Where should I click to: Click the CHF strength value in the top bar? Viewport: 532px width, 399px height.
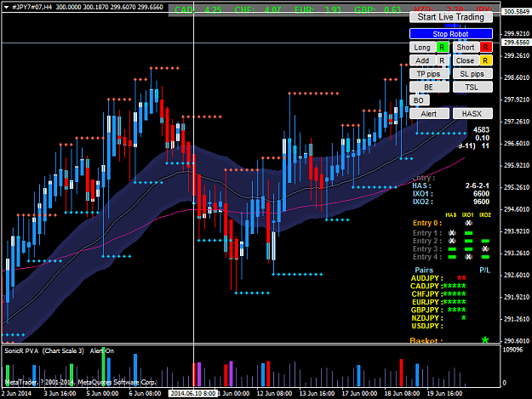point(272,10)
